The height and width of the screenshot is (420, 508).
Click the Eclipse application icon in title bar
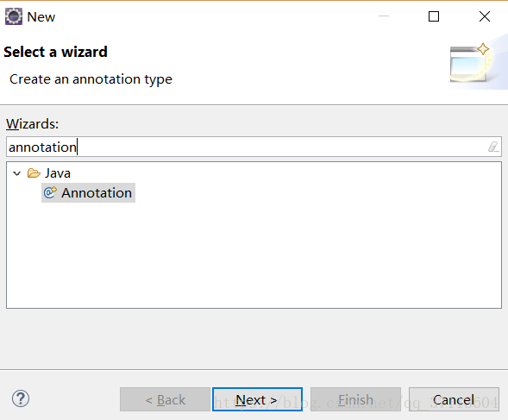point(14,16)
